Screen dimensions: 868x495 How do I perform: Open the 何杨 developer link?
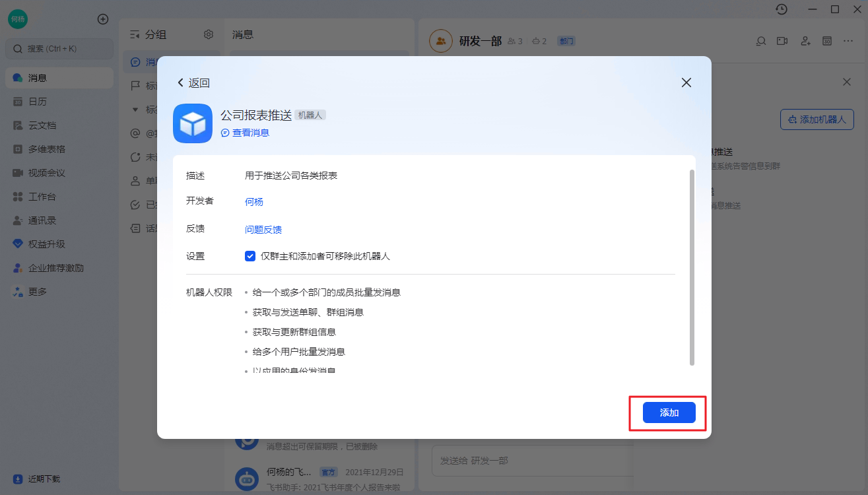pos(254,201)
